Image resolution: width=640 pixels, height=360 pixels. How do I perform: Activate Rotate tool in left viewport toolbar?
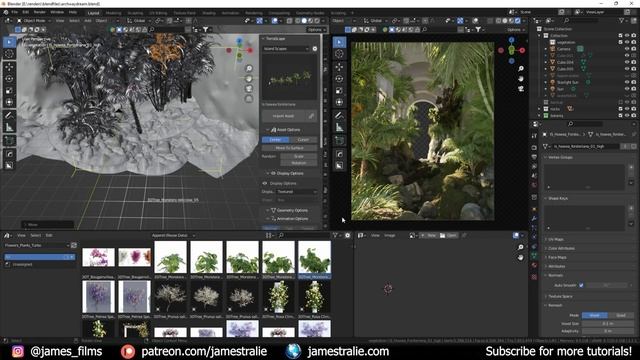tap(9, 79)
